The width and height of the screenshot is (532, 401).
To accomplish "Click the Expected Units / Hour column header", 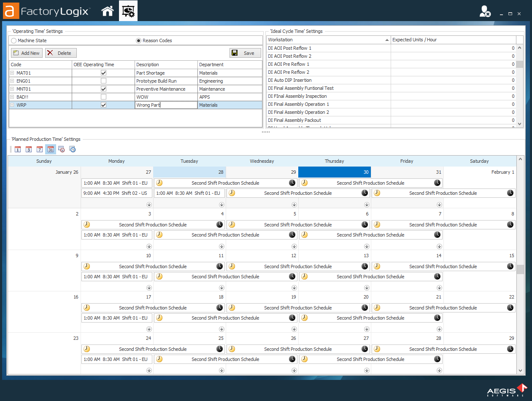I will [453, 40].
